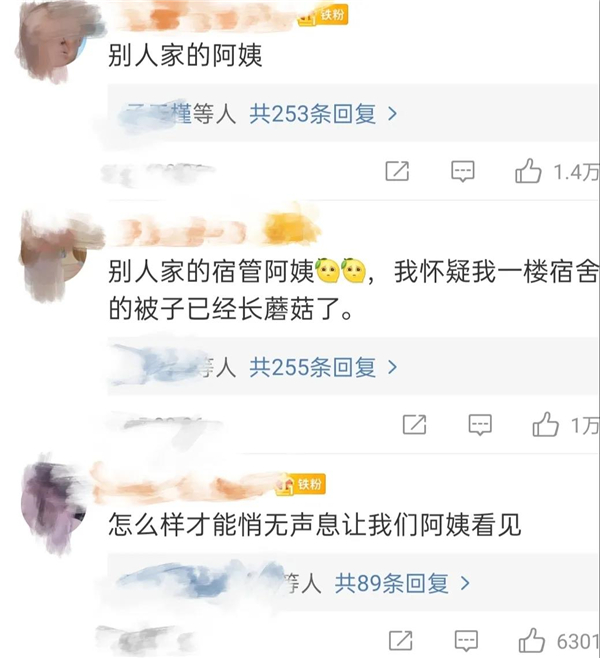The image size is (600, 658).
Task: Open the username above '别人家的阿姨'
Action: 201,17
